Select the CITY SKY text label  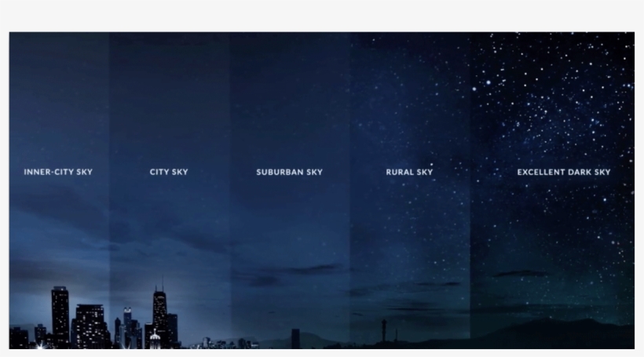coord(169,172)
